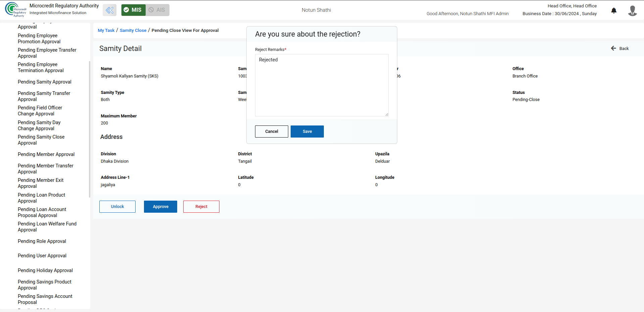Click the red Reject button
The image size is (644, 312).
[201, 207]
